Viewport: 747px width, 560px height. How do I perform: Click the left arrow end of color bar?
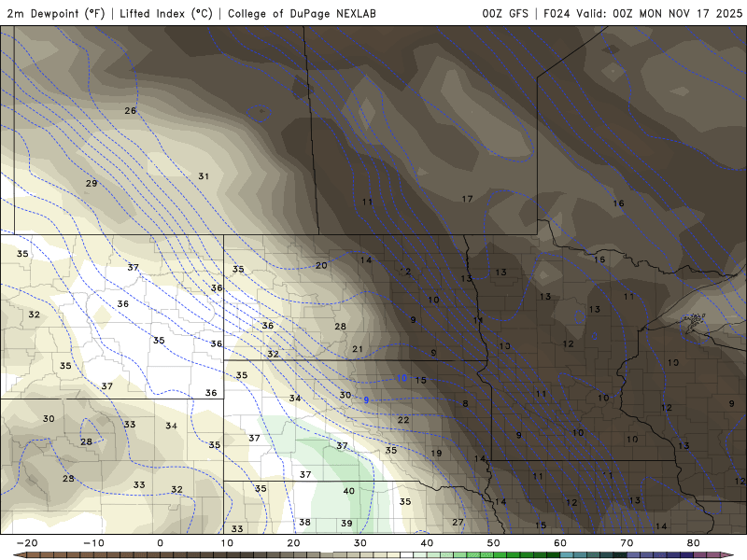[19, 555]
